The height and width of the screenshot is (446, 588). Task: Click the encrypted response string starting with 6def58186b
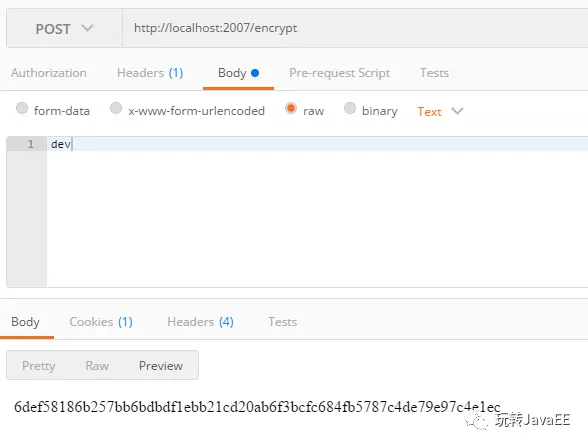(x=257, y=407)
